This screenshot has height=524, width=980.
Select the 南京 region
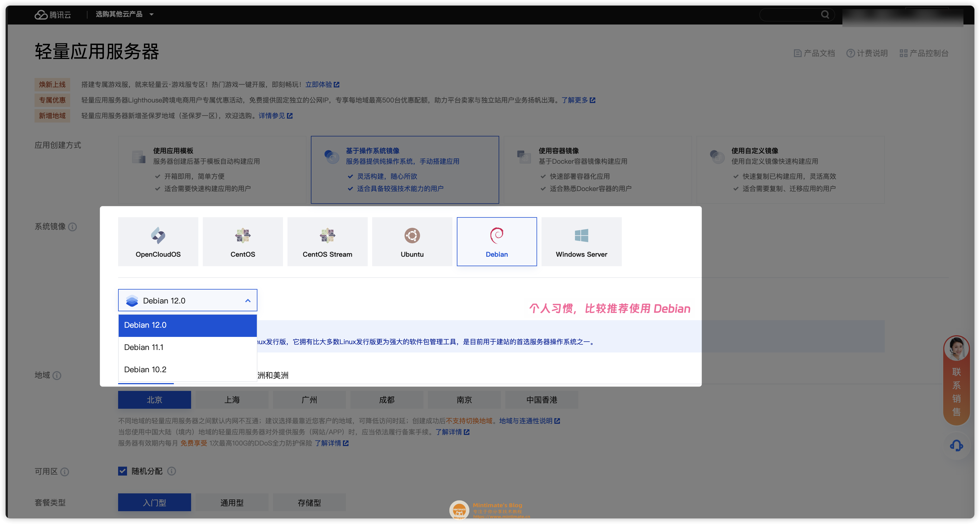point(464,400)
